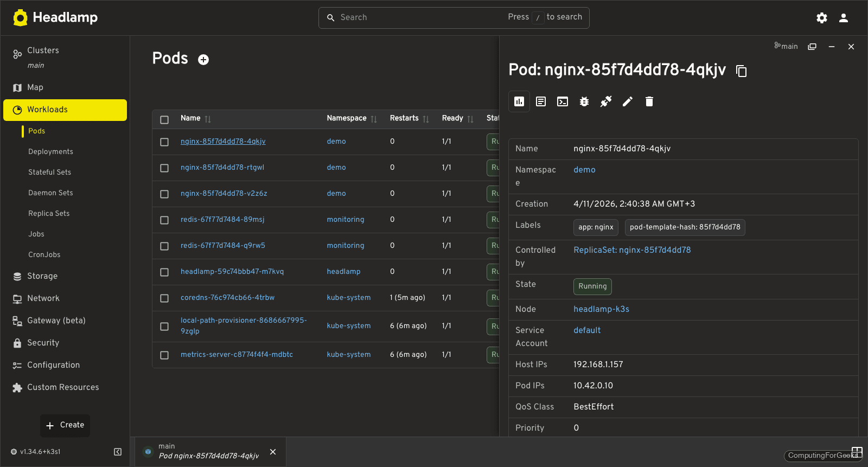
Task: Open pod logs icon
Action: point(541,101)
